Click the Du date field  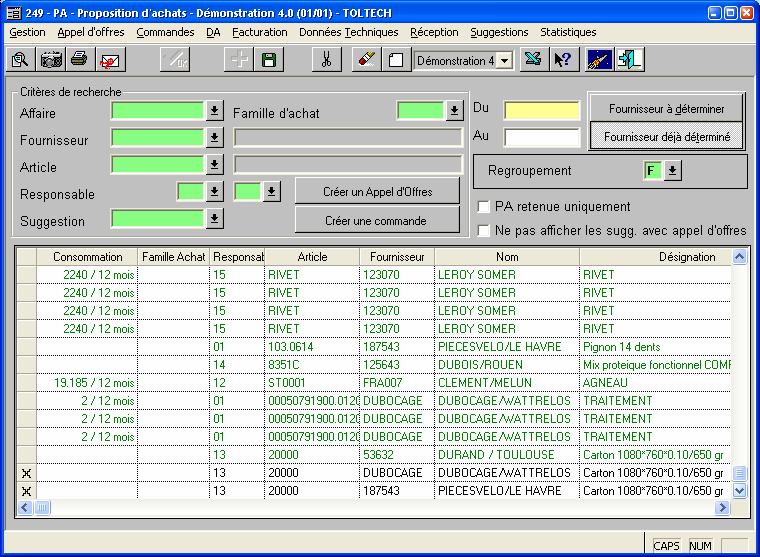[542, 111]
